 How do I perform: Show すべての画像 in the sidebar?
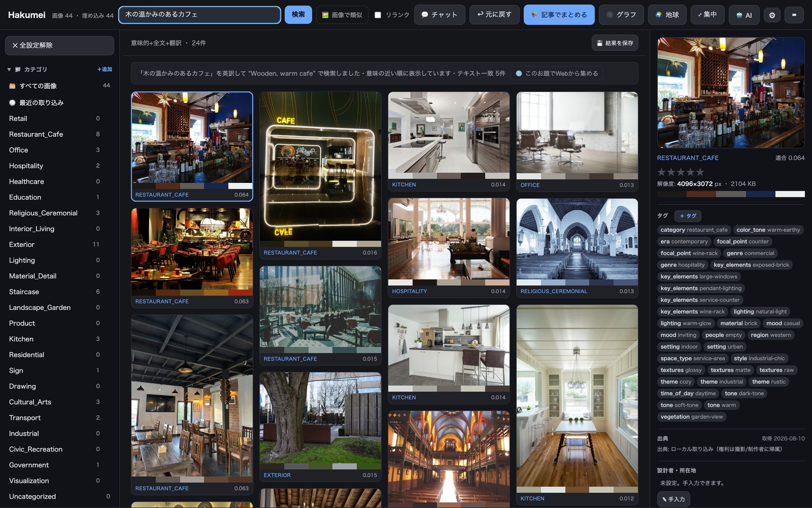[x=59, y=86]
